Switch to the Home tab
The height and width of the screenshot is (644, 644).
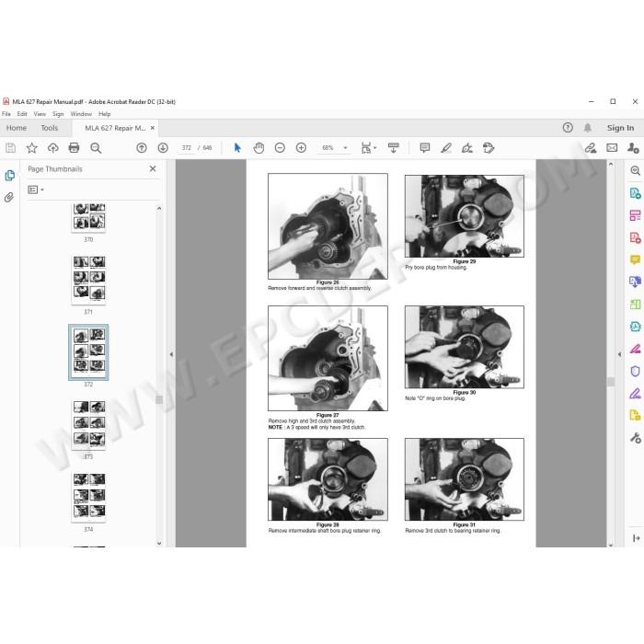pos(17,128)
